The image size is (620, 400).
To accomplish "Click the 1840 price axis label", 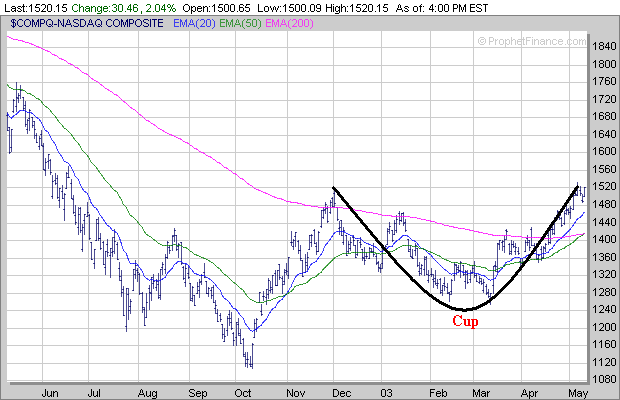I will point(604,47).
